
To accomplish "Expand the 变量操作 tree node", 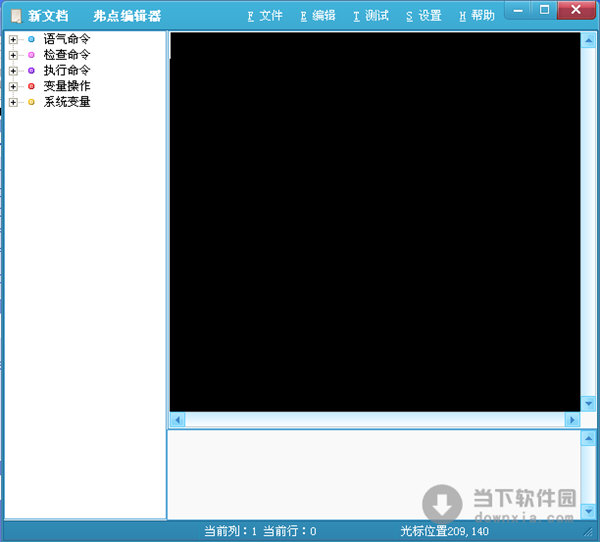I will (13, 87).
